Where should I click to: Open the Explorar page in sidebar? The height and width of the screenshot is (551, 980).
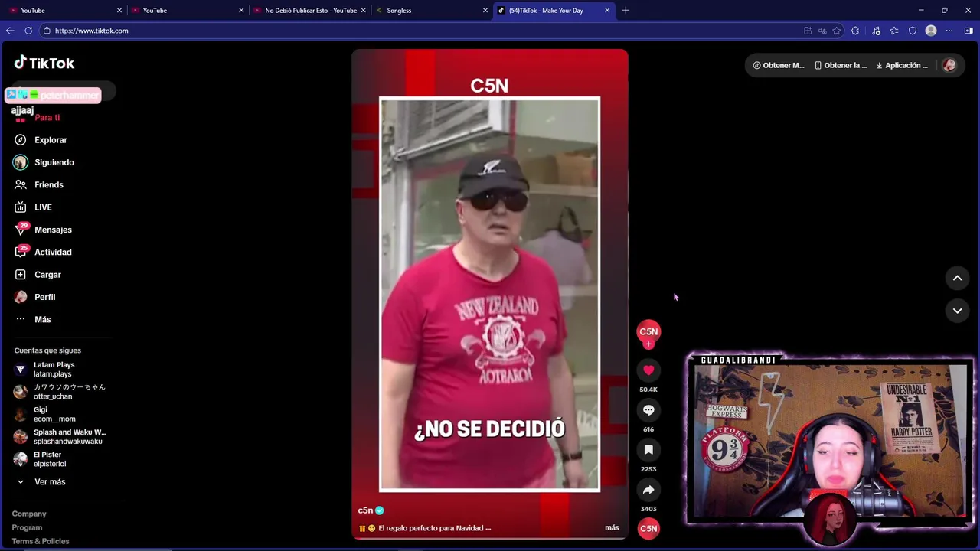pyautogui.click(x=51, y=140)
